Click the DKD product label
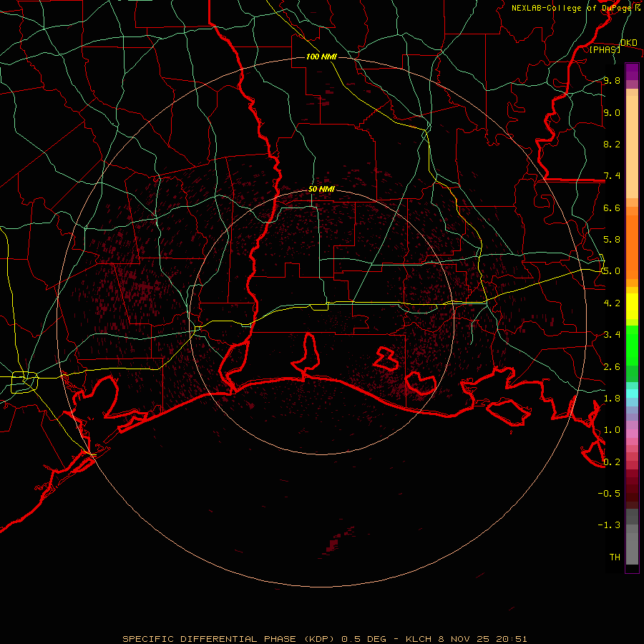Image resolution: width=644 pixels, height=644 pixels. pyautogui.click(x=629, y=43)
